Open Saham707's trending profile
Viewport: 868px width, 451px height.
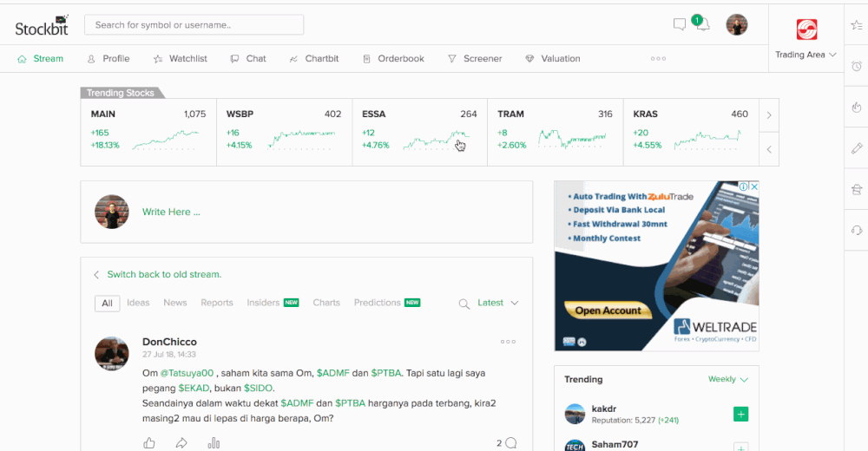click(615, 444)
